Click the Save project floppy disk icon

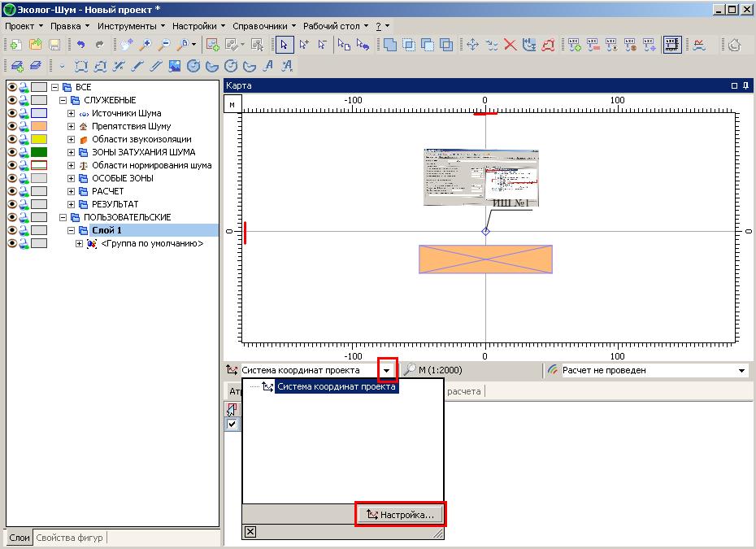coord(54,45)
